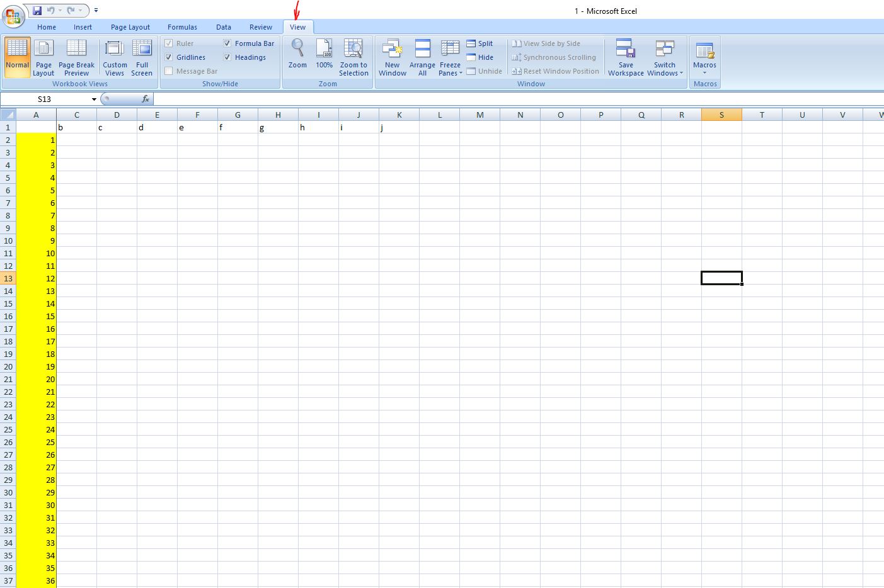Disable the Headings checkbox
The width and height of the screenshot is (884, 588).
click(x=227, y=57)
